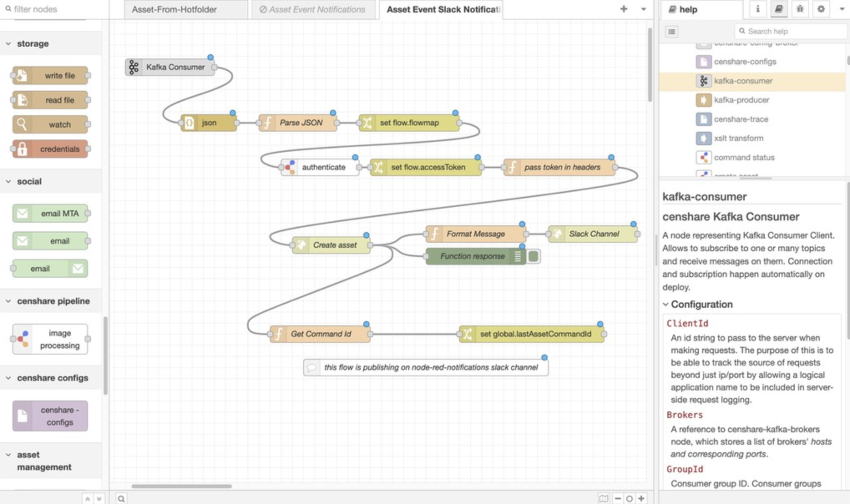Open kafka-producer help entry
The image size is (850, 504).
click(741, 100)
